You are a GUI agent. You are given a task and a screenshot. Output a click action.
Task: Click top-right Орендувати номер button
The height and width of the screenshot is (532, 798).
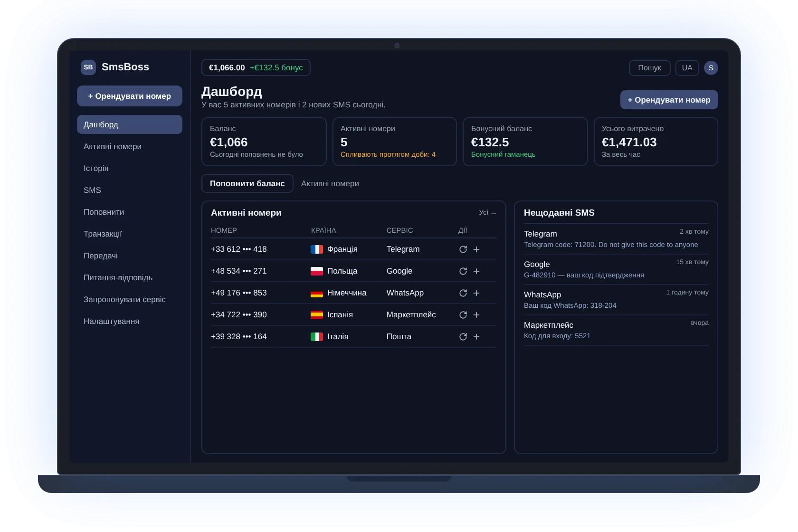[x=669, y=100]
